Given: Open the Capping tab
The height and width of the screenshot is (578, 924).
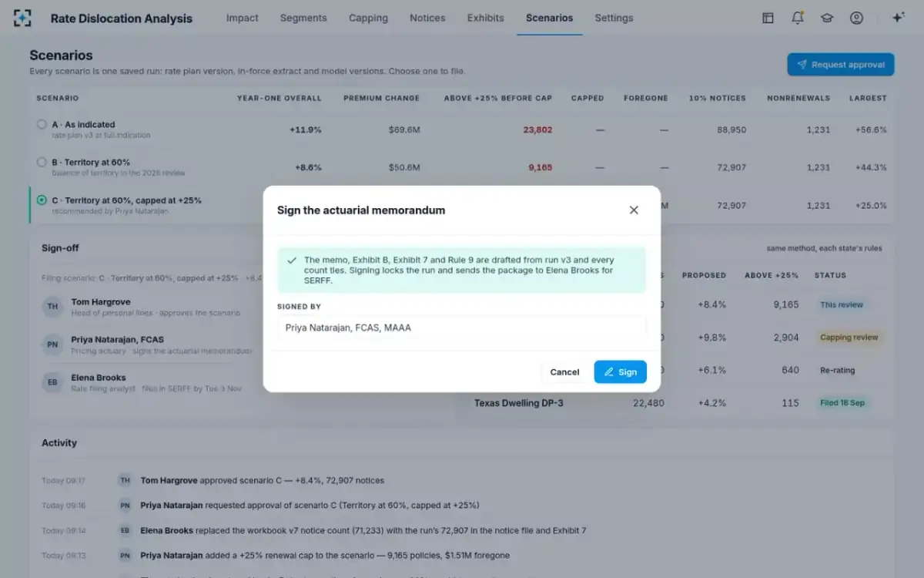Looking at the screenshot, I should click(x=368, y=18).
